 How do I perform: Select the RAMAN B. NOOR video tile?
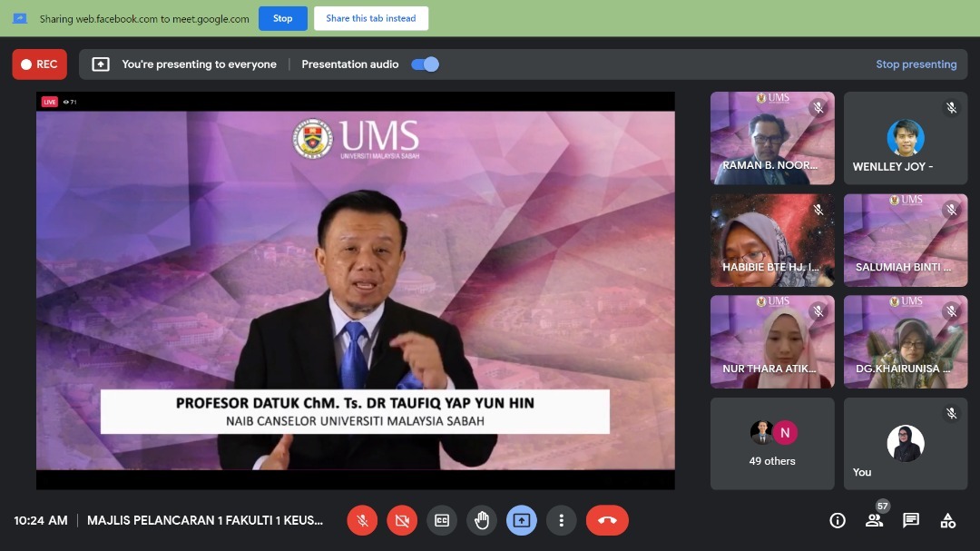point(772,138)
